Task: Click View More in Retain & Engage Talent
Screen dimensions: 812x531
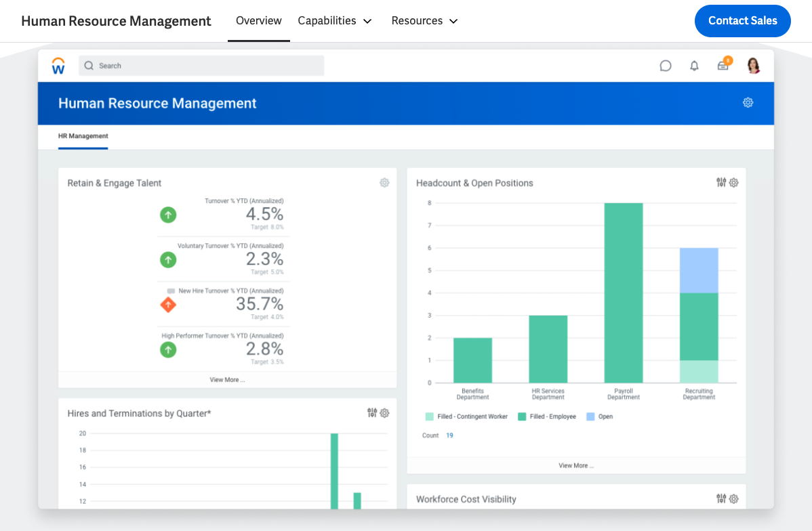Action: [x=227, y=380]
